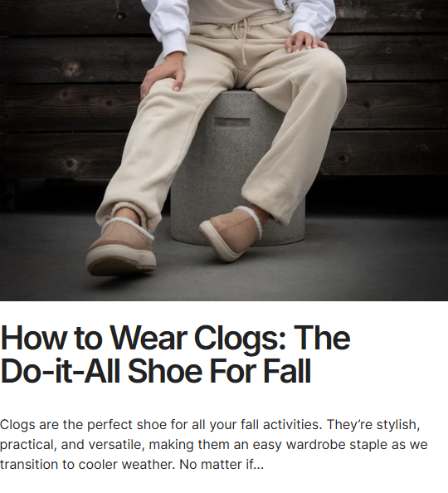Open the 'How to Wear Clogs' article headline
Image resolution: width=448 pixels, height=493 pixels.
click(x=175, y=354)
